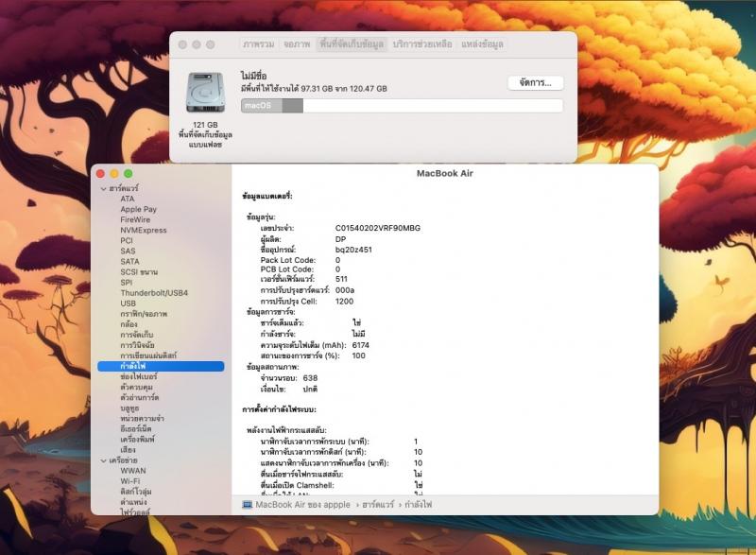Select ช่องไฟเบอร์ in the sidebar
The width and height of the screenshot is (756, 555).
pos(139,376)
